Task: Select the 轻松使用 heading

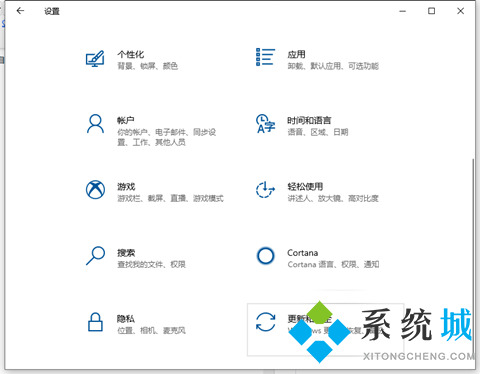Action: [x=305, y=186]
